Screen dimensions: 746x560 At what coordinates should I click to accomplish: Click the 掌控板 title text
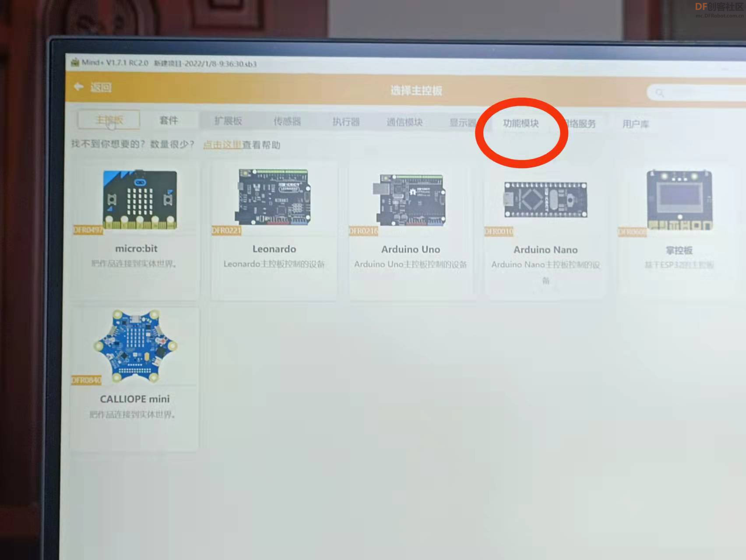[x=679, y=250]
